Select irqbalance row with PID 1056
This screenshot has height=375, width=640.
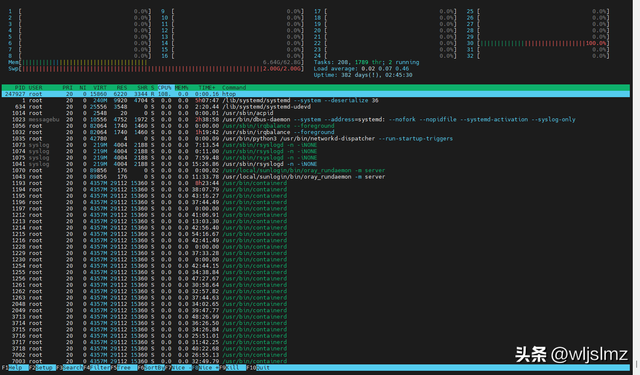click(316, 126)
